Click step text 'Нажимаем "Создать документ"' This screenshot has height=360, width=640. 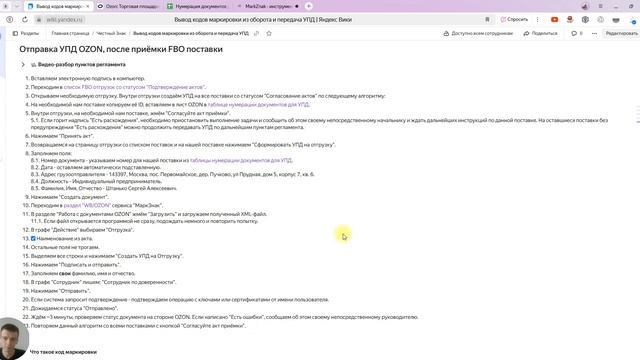click(x=70, y=197)
